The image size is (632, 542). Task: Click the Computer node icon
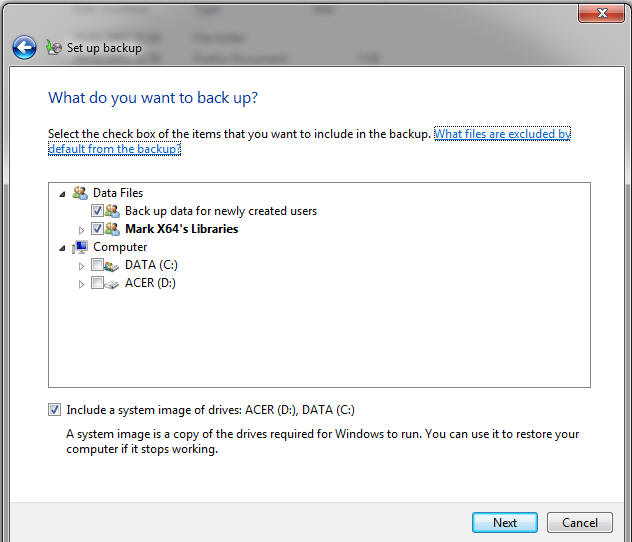point(80,247)
